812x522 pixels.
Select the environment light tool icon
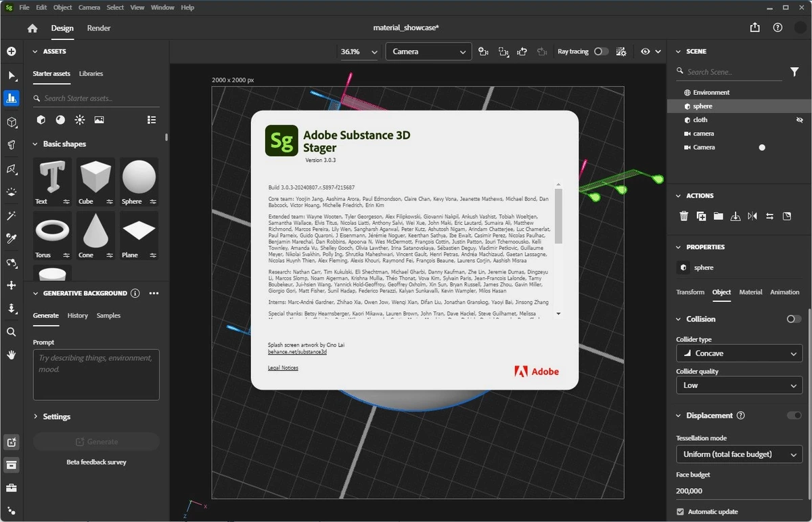click(x=11, y=192)
